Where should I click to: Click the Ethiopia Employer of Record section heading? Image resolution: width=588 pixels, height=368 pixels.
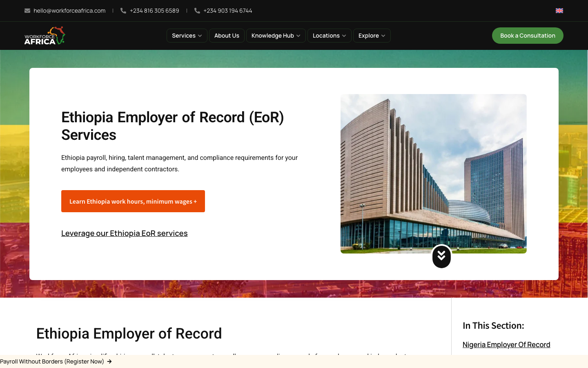129,334
